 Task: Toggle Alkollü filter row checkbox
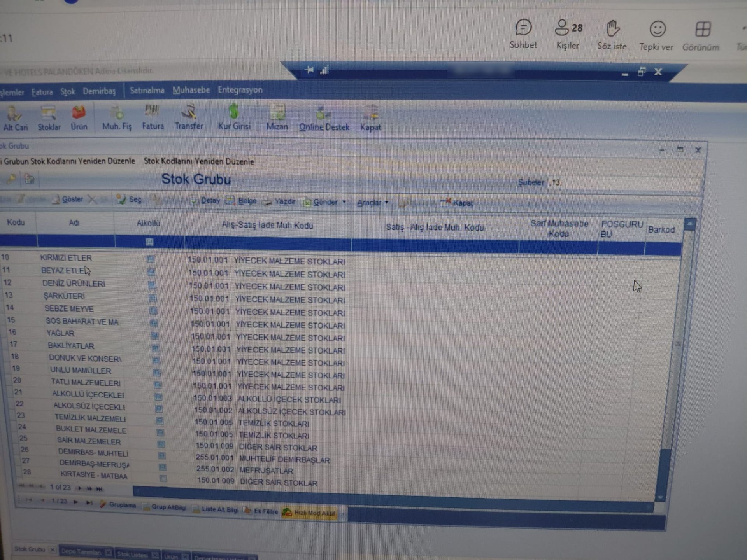[x=149, y=242]
